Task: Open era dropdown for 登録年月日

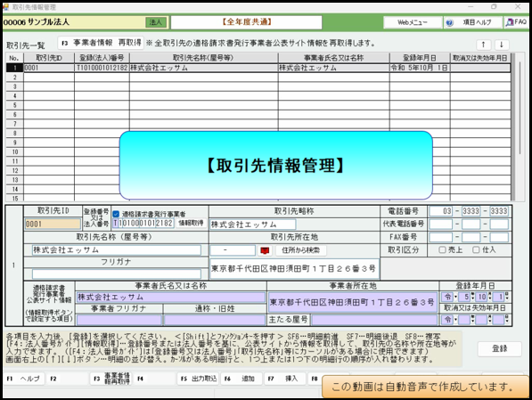Action: coord(455,297)
